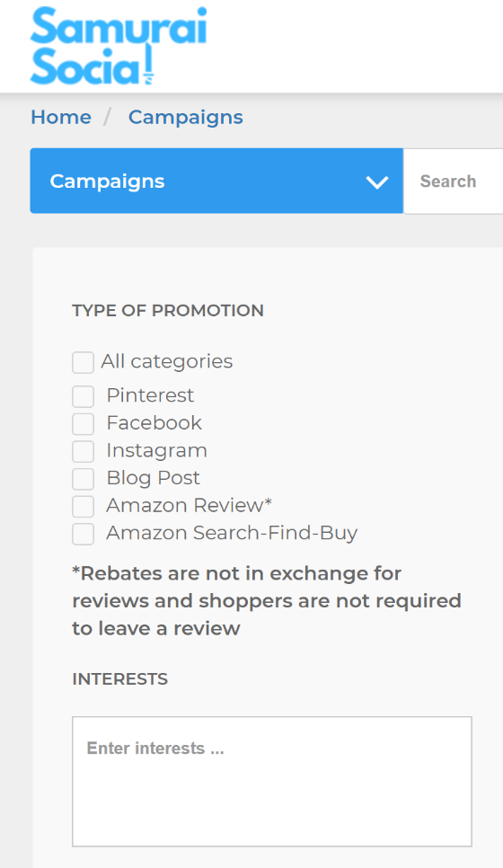The image size is (503, 868).
Task: Check the All categories checkbox
Action: pyautogui.click(x=83, y=363)
